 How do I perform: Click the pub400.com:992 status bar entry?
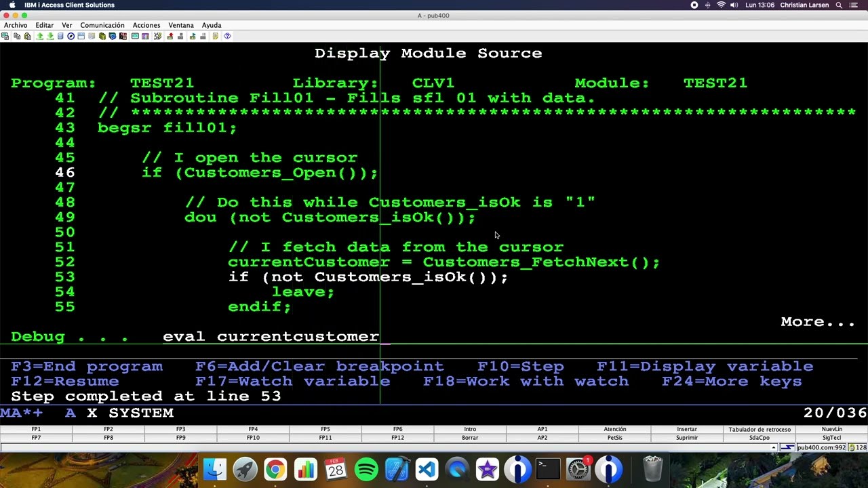pyautogui.click(x=821, y=447)
